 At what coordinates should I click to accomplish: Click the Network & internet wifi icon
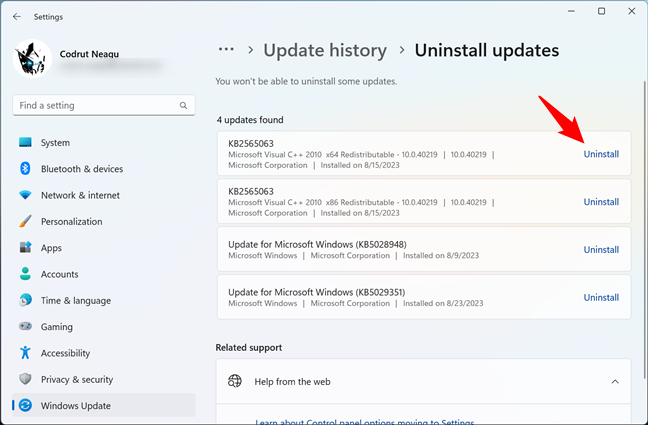(x=25, y=195)
